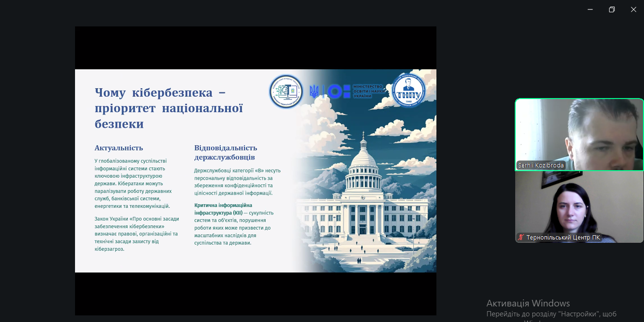Select the Тернопільський Центр ПК video tile
Image resolution: width=644 pixels, height=322 pixels.
[579, 206]
